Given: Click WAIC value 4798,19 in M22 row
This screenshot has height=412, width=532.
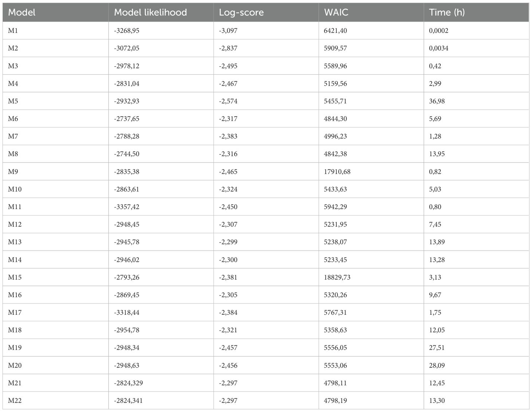Looking at the screenshot, I should click(x=335, y=401).
